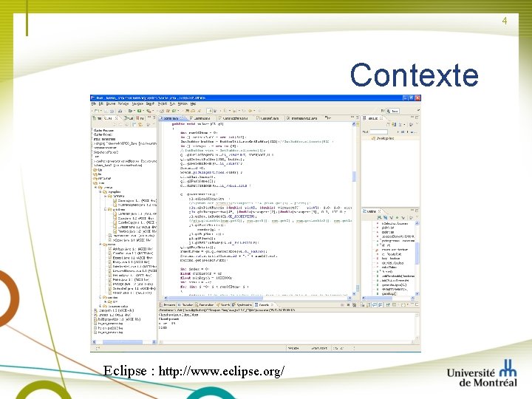Open the Refactor menu
Screen dimensions: 532x399
click(x=123, y=103)
